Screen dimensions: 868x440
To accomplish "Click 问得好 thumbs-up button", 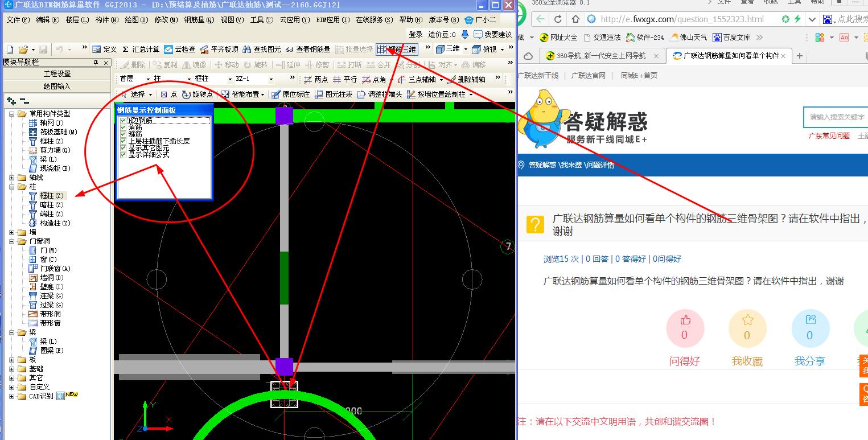I will click(685, 328).
